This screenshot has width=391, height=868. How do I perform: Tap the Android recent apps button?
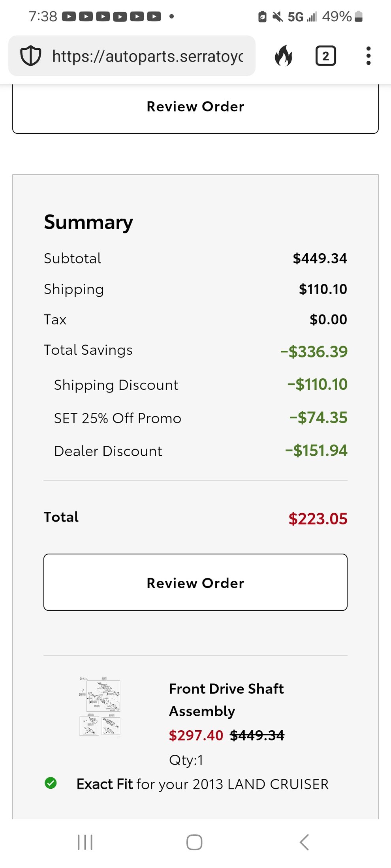pos(85,842)
